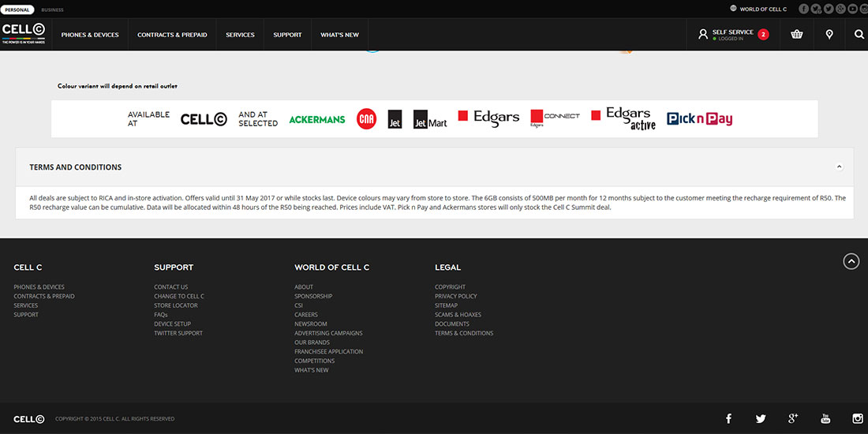Click the footer Cell C logo
868x434 pixels.
(x=28, y=419)
